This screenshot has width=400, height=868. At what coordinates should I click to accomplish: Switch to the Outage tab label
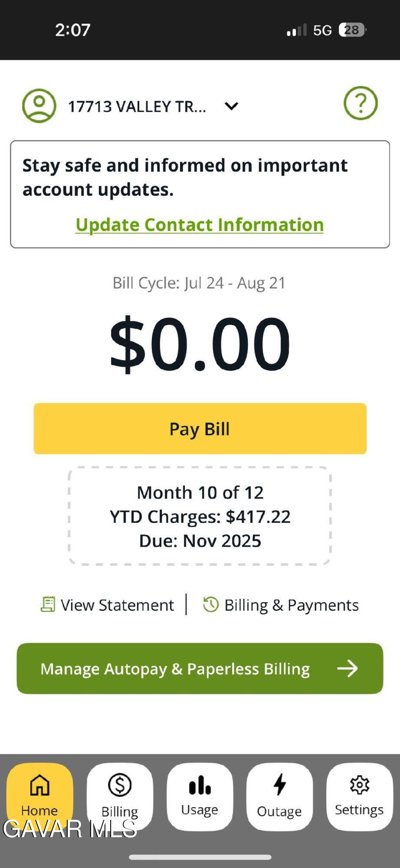[x=279, y=811]
